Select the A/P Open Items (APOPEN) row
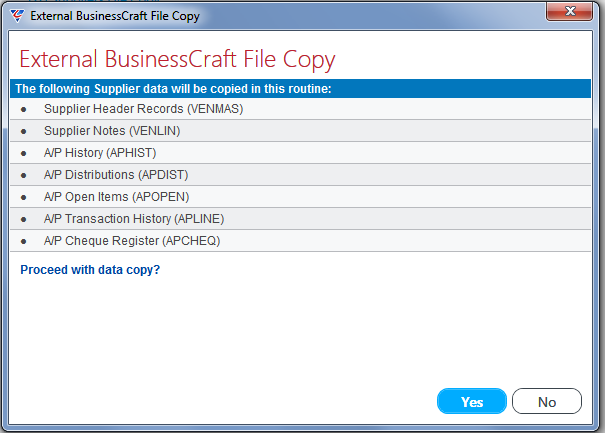 pyautogui.click(x=300, y=197)
